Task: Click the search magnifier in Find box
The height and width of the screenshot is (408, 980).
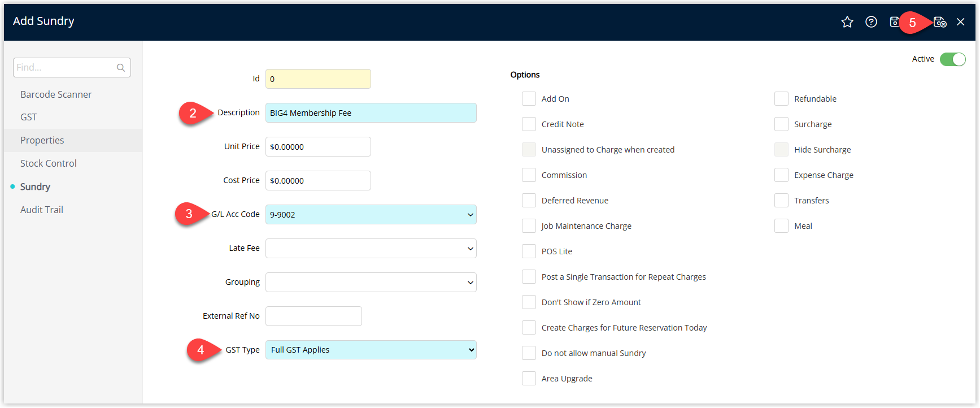Action: [121, 68]
